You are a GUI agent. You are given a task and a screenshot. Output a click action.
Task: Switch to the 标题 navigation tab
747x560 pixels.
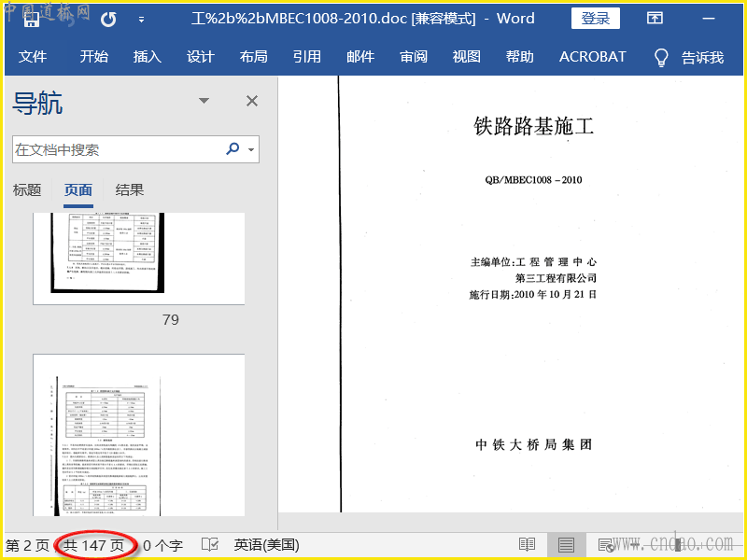pyautogui.click(x=27, y=190)
